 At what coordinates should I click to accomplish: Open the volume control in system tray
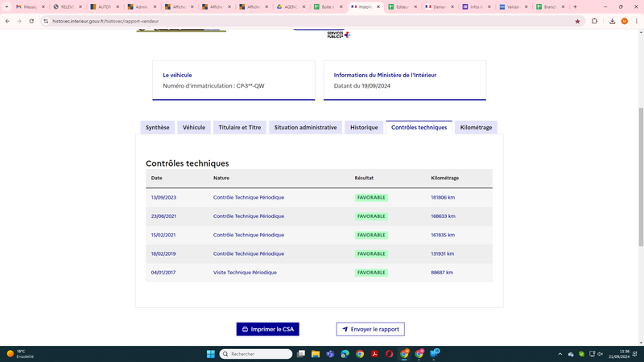click(600, 354)
